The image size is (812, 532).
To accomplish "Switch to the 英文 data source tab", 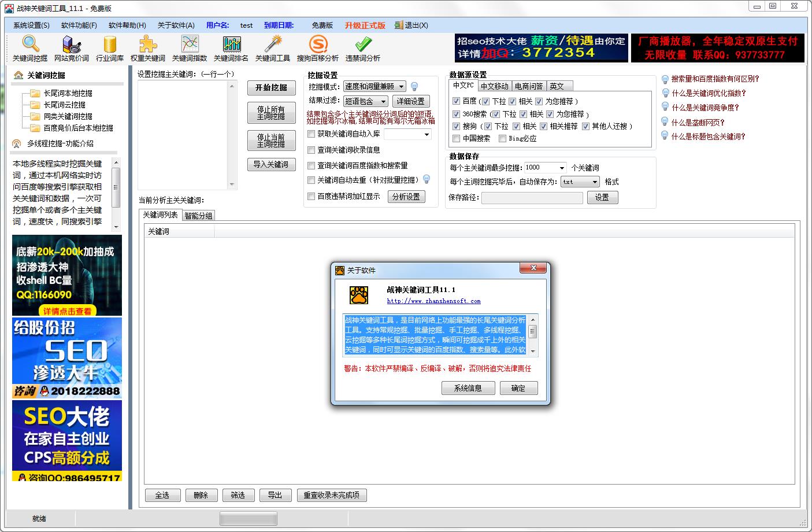I will point(559,86).
